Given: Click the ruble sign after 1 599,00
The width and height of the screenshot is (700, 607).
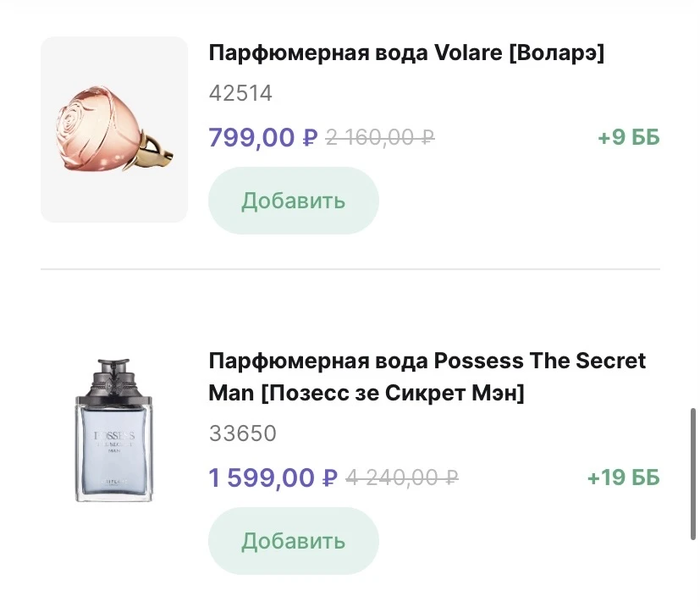Looking at the screenshot, I should (330, 477).
